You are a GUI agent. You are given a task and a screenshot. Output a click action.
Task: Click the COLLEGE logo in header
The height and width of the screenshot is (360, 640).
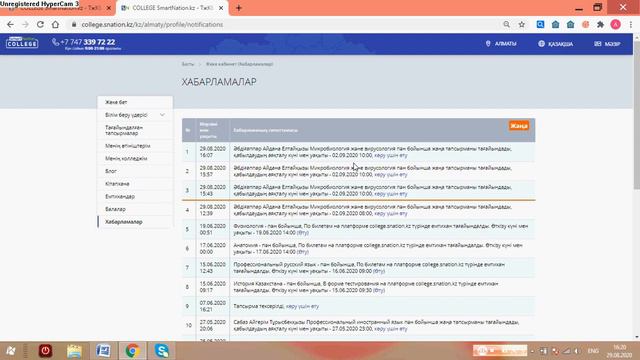[x=22, y=42]
